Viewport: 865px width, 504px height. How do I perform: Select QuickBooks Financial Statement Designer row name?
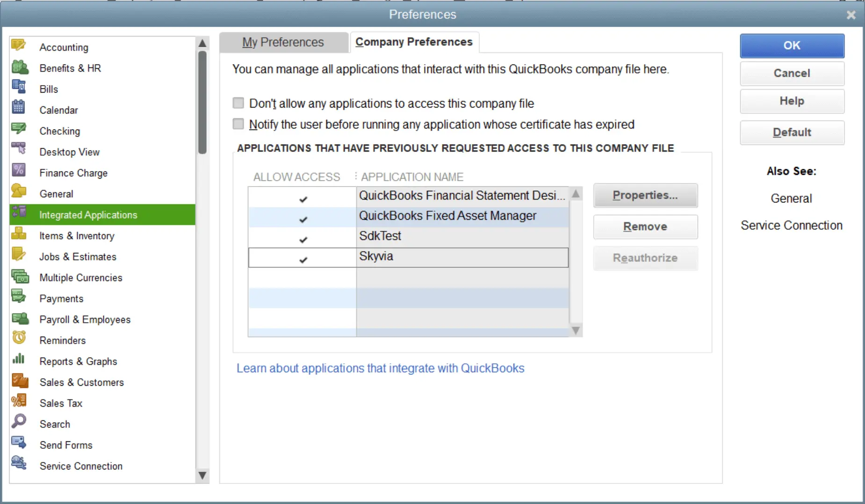(462, 195)
